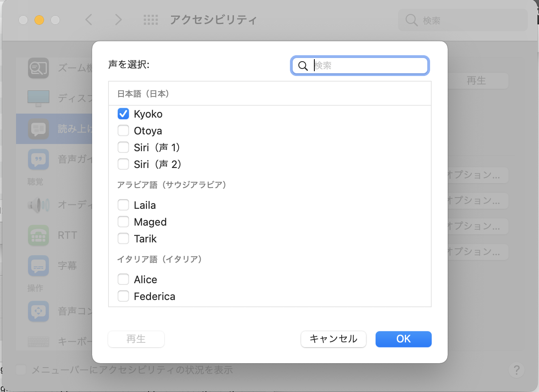Enable the Otoya voice checkbox

point(123,131)
